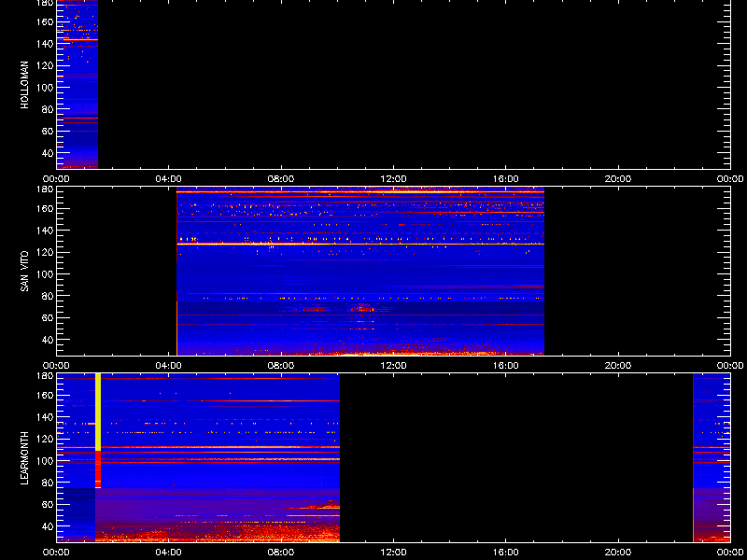Pick the 12:00 time label under San Vito panel

pyautogui.click(x=393, y=366)
